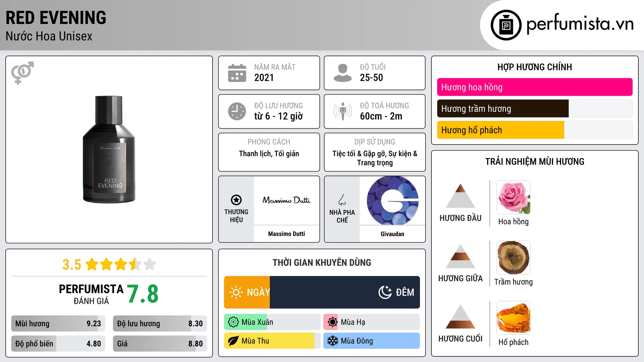Click the 3.5 star rating number
This screenshot has height=362, width=644.
72,265
